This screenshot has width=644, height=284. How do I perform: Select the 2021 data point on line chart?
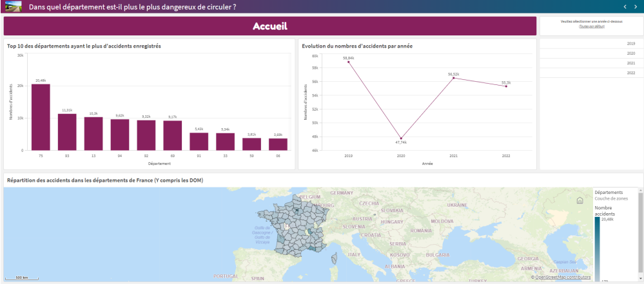pos(454,78)
